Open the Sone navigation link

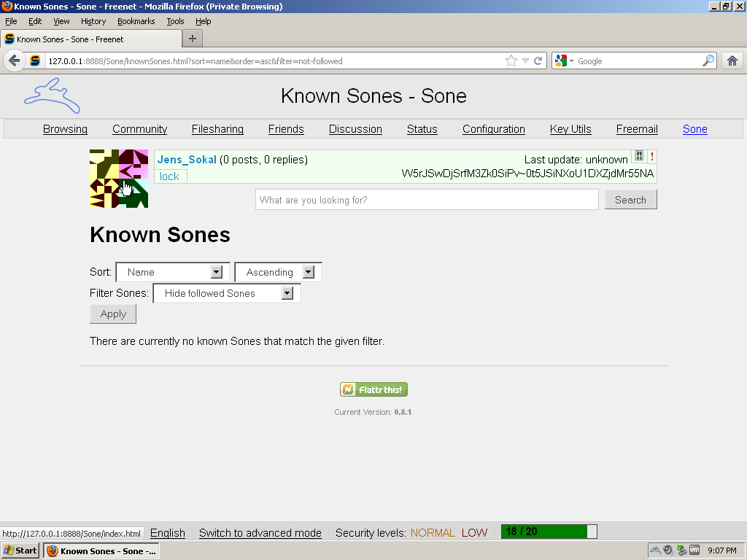click(x=694, y=129)
